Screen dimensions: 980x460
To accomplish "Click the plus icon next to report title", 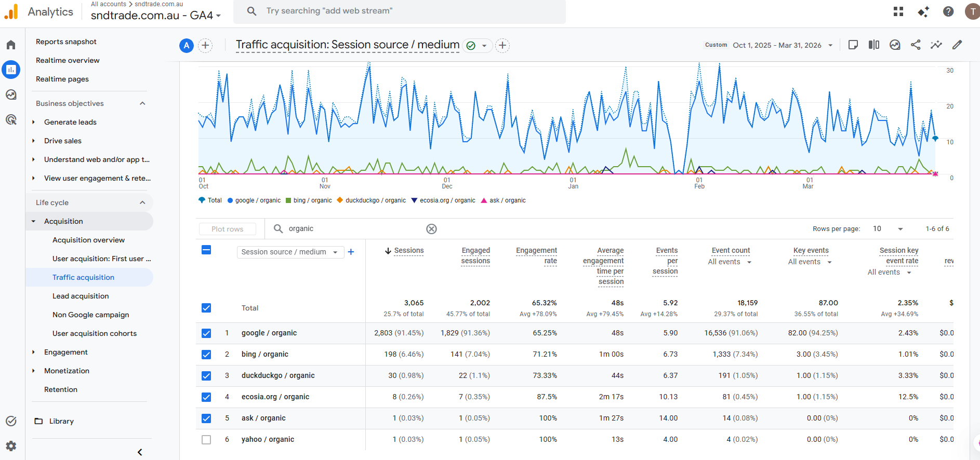I will [x=502, y=46].
